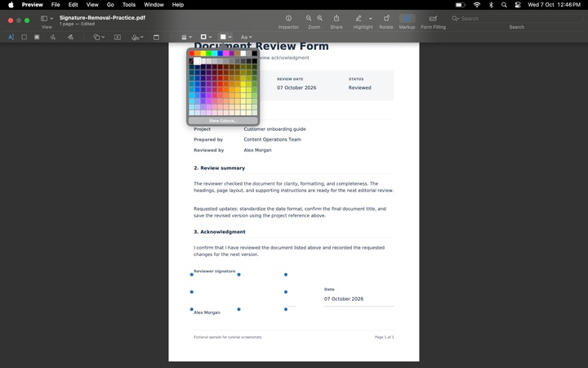Screen dimensions: 588x368
Task: Open the Text Style Aa menu
Action: point(246,37)
